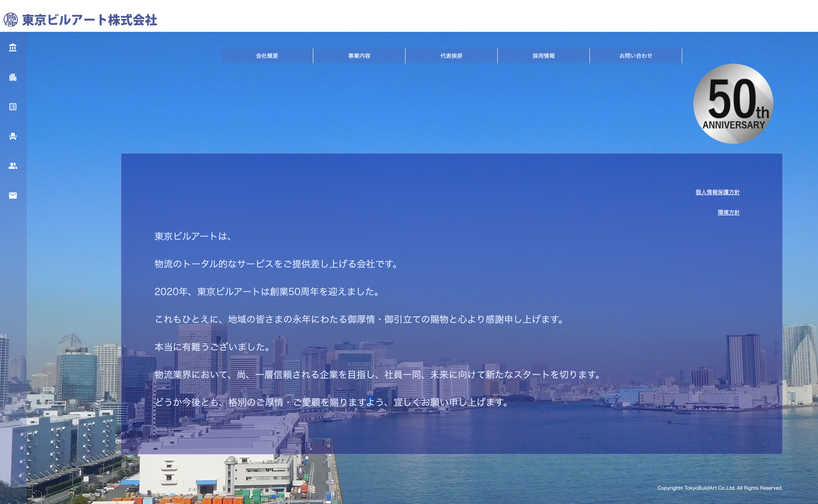Open the two-people recruitment icon in sidebar
818x504 pixels.
click(12, 166)
